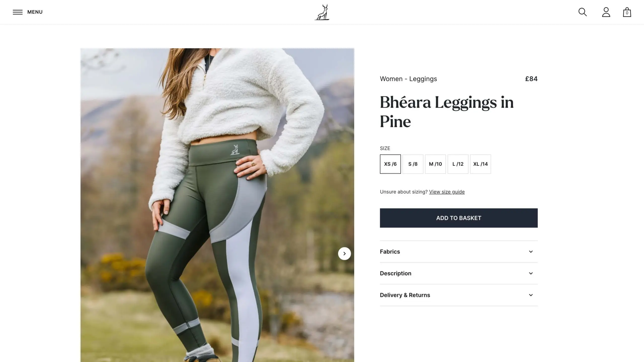Show next product image with arrow
644x362 pixels.
point(344,253)
